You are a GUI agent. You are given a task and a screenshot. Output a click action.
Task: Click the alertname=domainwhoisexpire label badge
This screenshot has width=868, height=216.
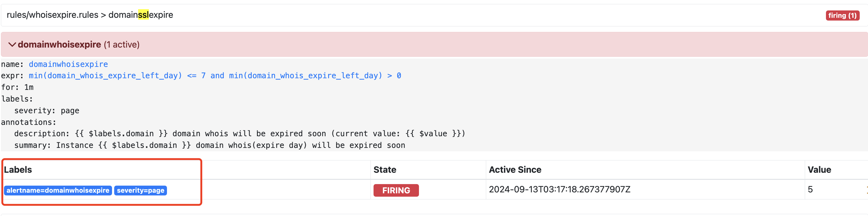point(58,191)
